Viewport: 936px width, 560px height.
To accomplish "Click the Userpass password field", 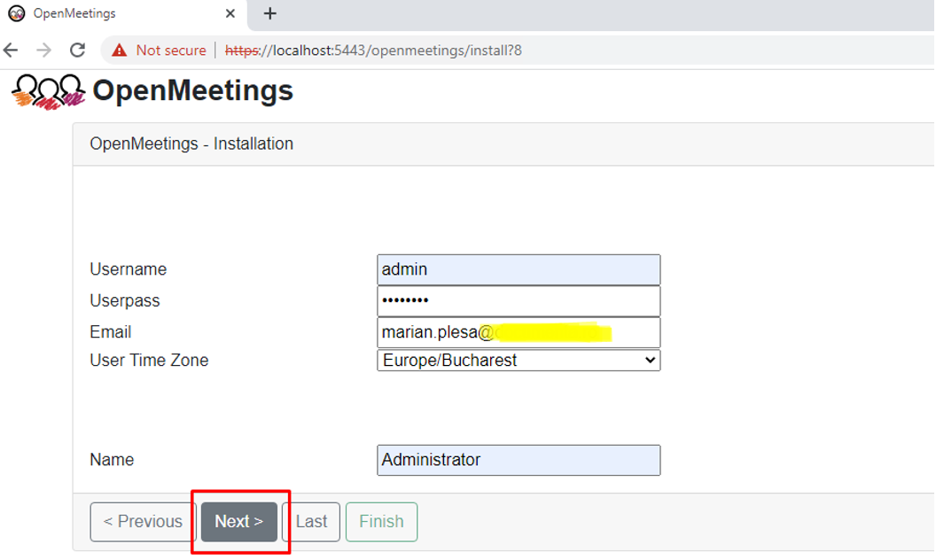I will (519, 301).
